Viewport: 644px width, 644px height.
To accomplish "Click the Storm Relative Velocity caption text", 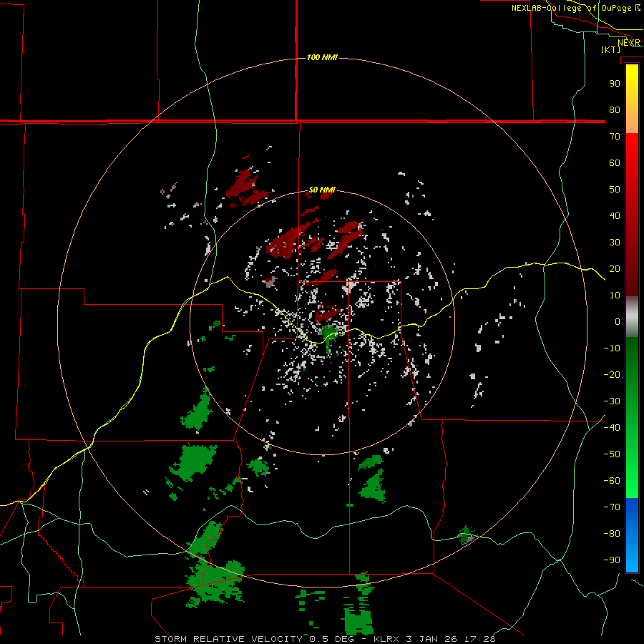I will click(325, 639).
